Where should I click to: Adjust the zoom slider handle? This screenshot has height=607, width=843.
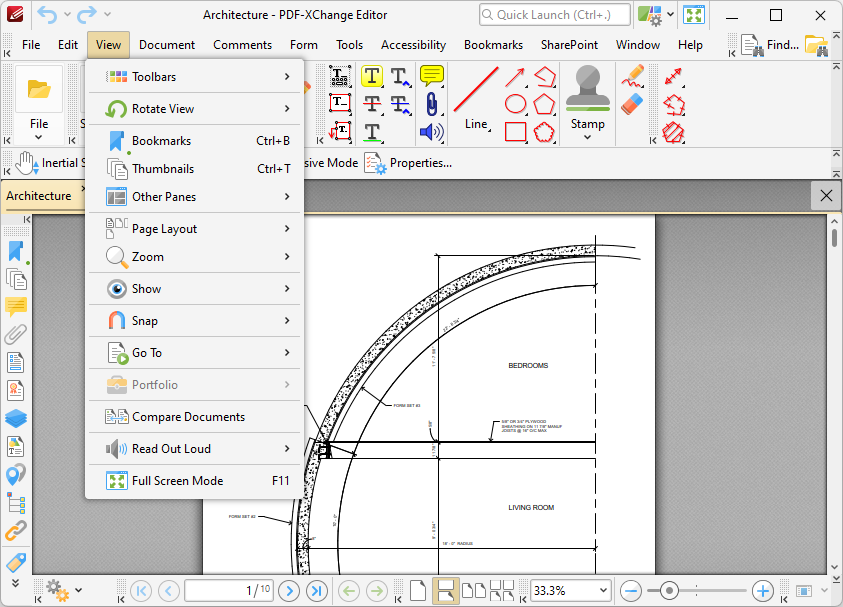(x=669, y=591)
